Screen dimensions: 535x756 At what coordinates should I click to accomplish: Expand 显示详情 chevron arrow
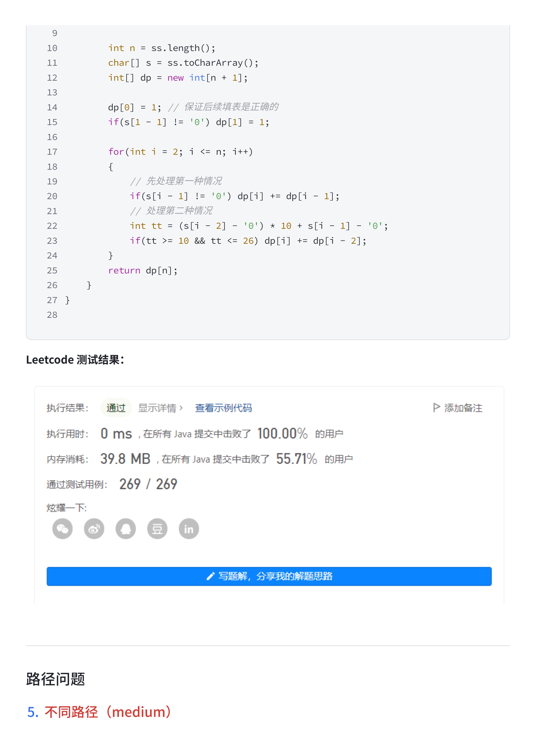(x=181, y=408)
